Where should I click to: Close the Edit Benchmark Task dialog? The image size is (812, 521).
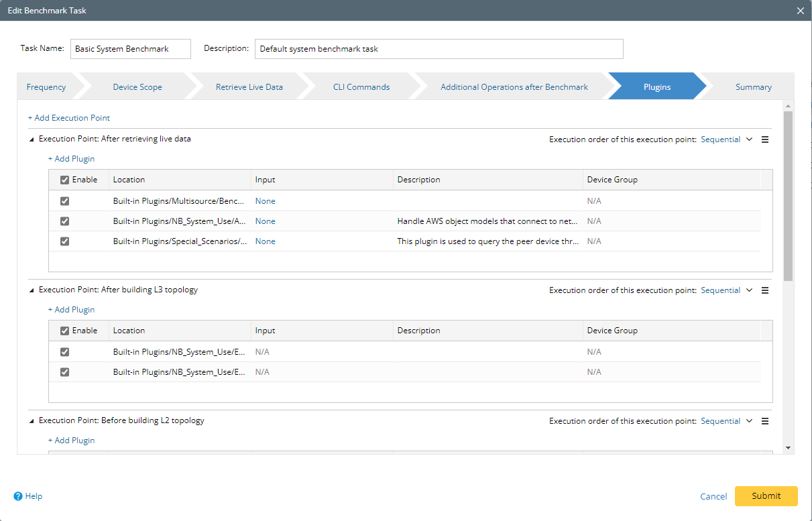click(800, 11)
